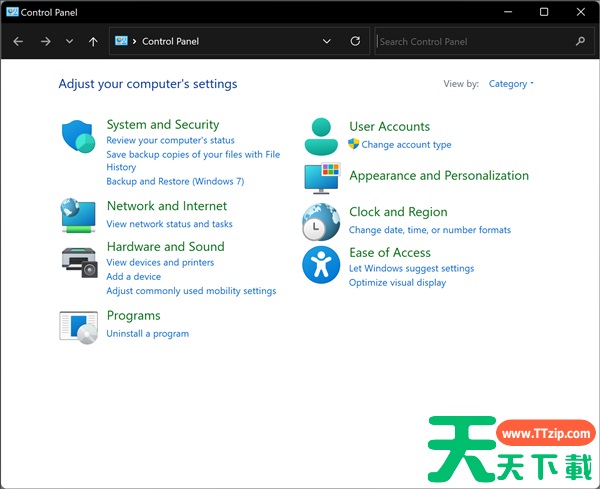The image size is (600, 489).
Task: Open Backup and Restore (Windows 7)
Action: [175, 181]
